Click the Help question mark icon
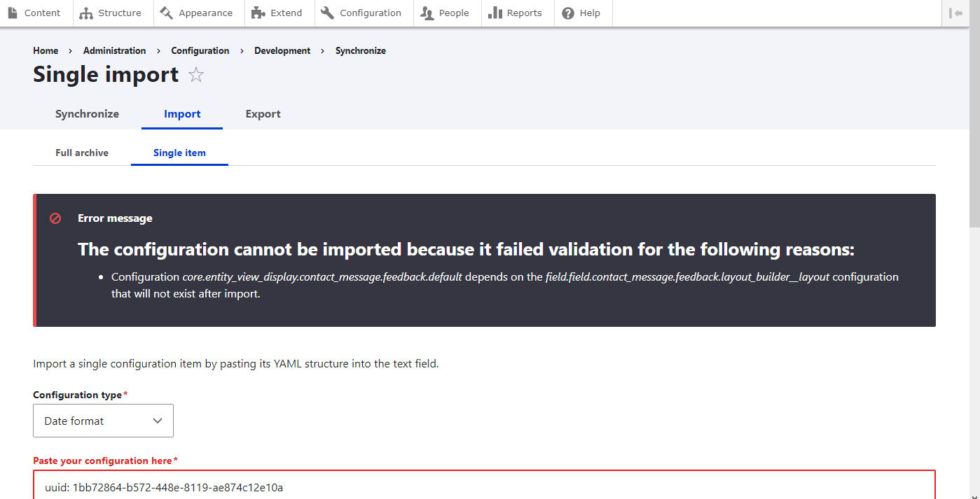 pos(568,13)
